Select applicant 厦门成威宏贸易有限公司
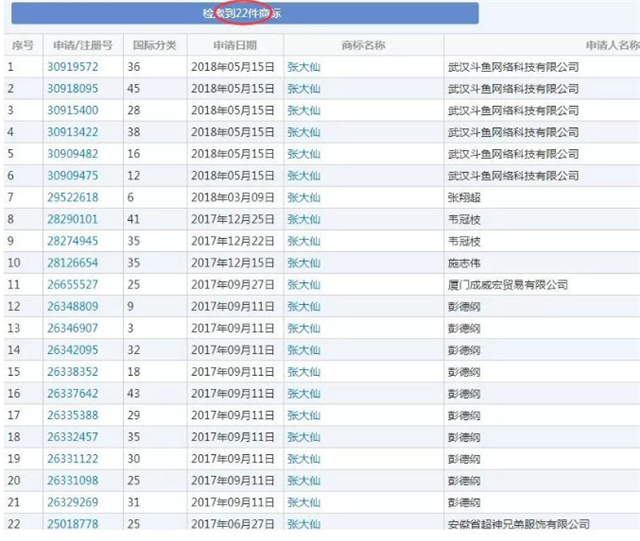 [508, 285]
